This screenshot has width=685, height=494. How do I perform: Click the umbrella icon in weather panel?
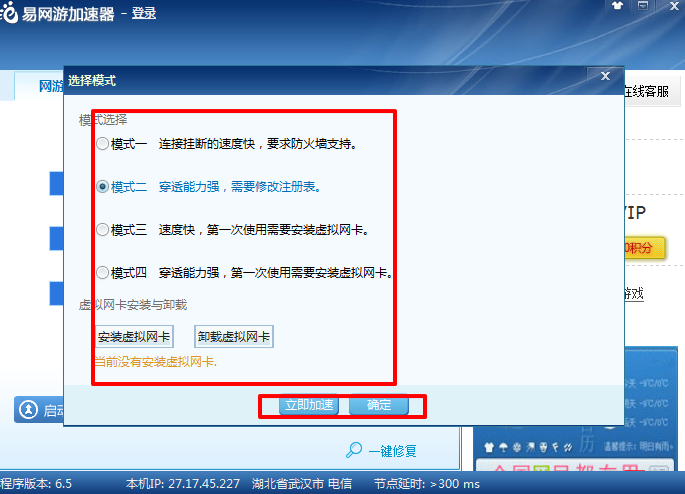[503, 447]
